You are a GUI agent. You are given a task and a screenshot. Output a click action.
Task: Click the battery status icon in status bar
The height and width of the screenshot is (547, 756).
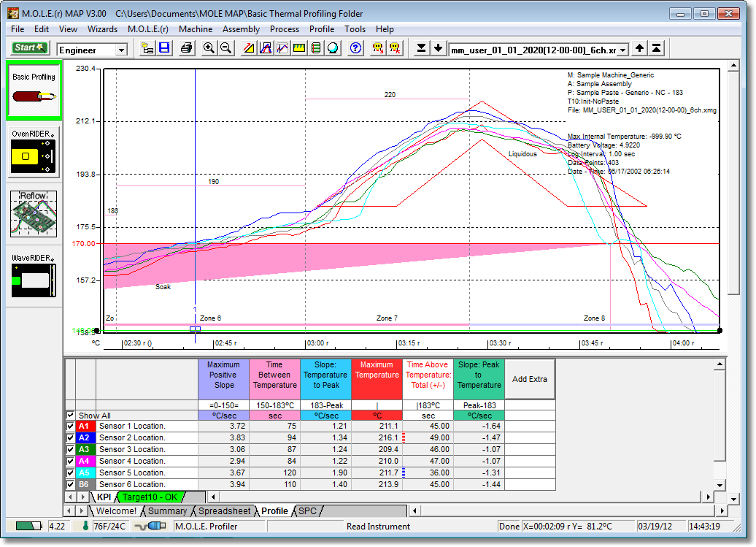pos(28,526)
